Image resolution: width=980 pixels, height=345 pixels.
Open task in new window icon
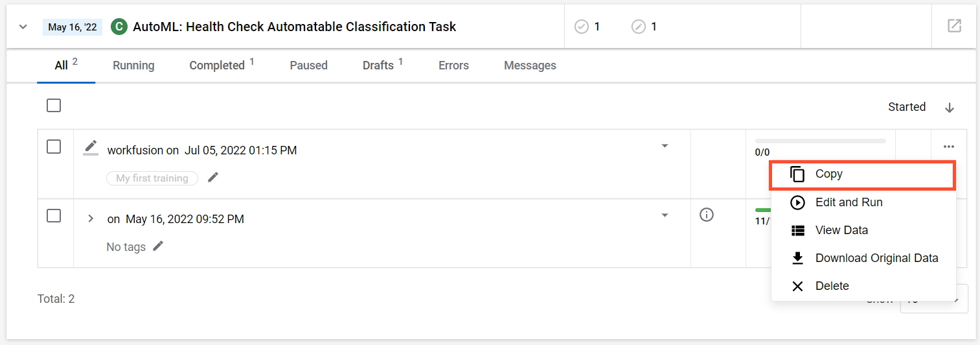(954, 26)
